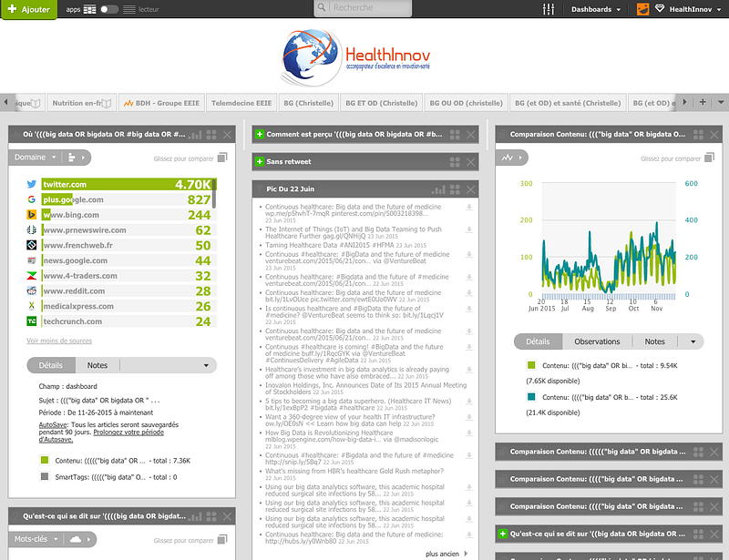Select the lecteur list view icon
Image resolution: width=729 pixels, height=560 pixels.
[x=129, y=9]
